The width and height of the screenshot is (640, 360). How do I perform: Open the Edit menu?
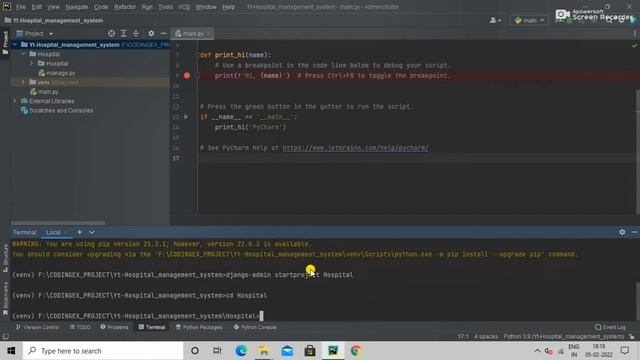[37, 7]
